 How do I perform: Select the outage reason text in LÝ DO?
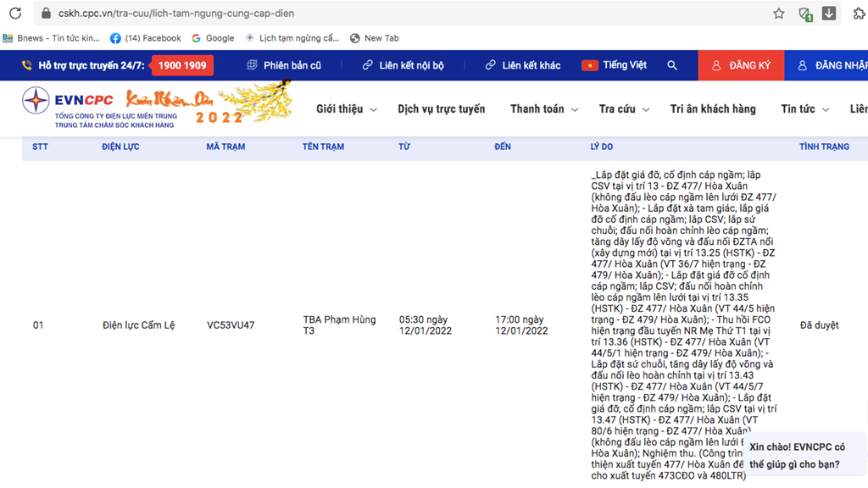click(684, 325)
